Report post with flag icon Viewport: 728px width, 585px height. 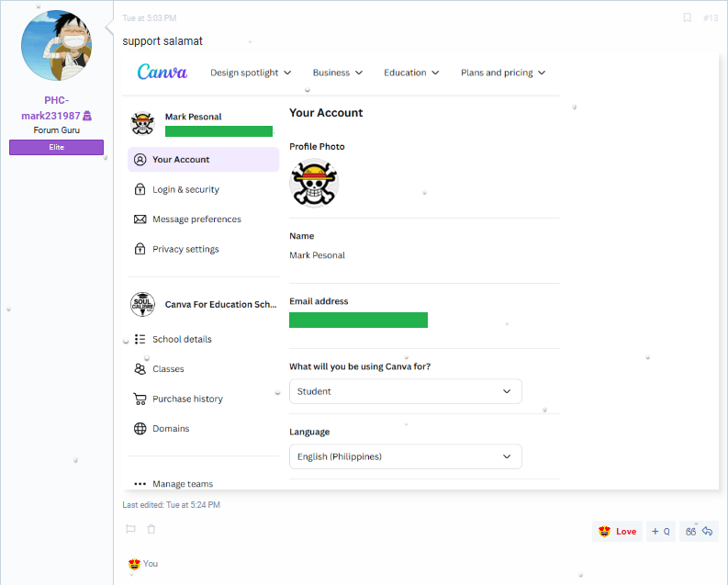[x=130, y=529]
